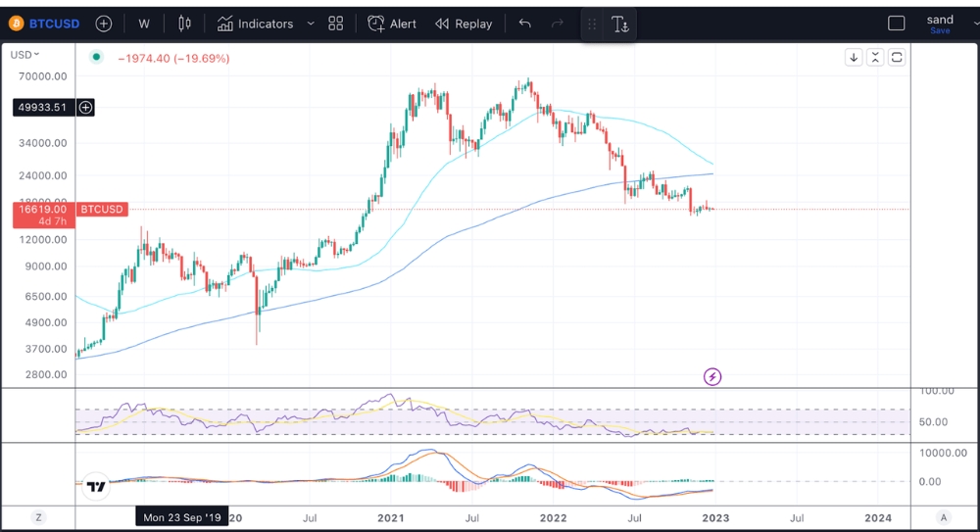Viewport: 980px width, 532px height.
Task: Save the chart layout
Action: point(940,30)
